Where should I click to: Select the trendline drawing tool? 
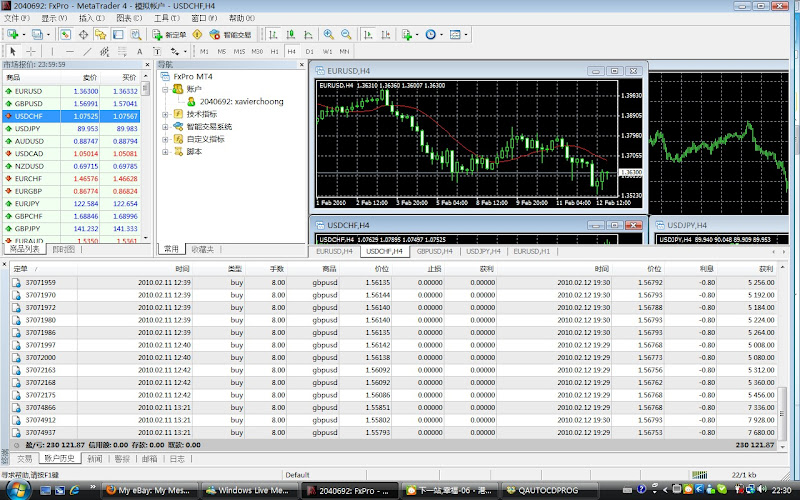(86, 50)
